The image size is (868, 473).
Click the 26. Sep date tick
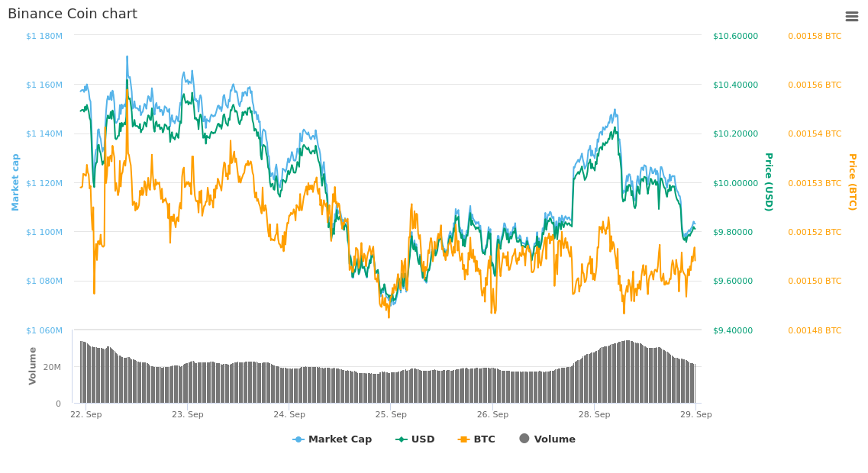coord(492,414)
